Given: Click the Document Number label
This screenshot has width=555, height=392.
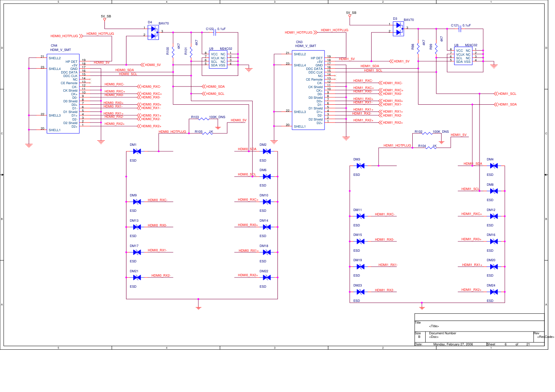Looking at the screenshot, I should pos(442,334).
